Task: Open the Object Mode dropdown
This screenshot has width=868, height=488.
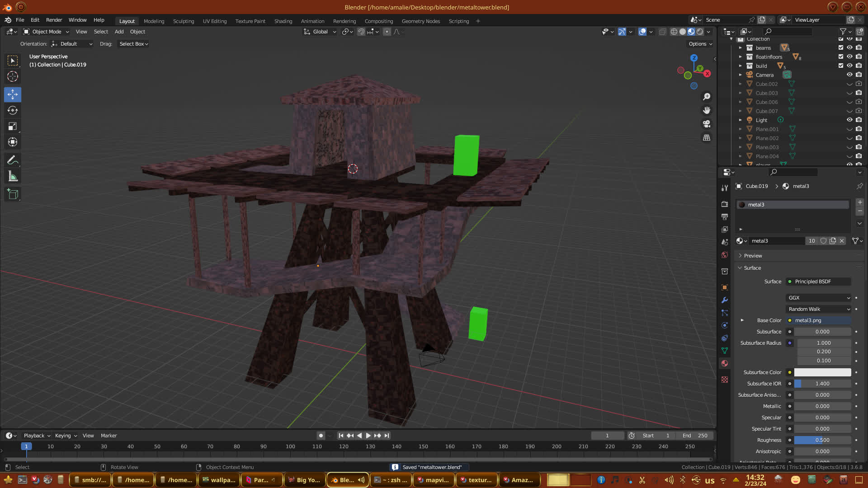Action: tap(46, 32)
